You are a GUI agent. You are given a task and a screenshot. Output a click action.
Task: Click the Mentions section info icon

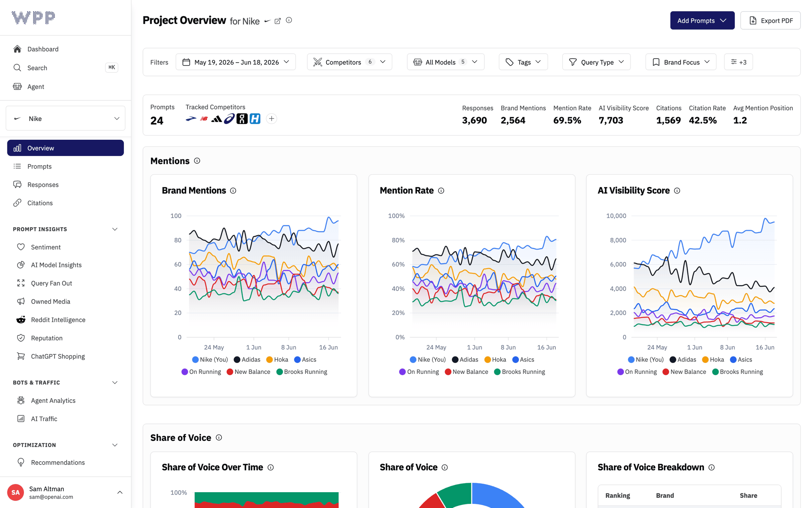point(197,161)
